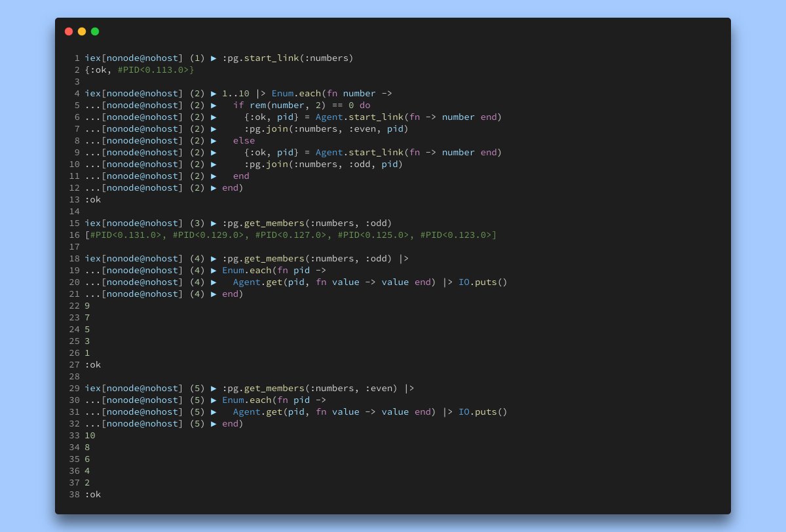Click '#PID<0.123.0>' in the list output
786x532 pixels.
tap(456, 235)
